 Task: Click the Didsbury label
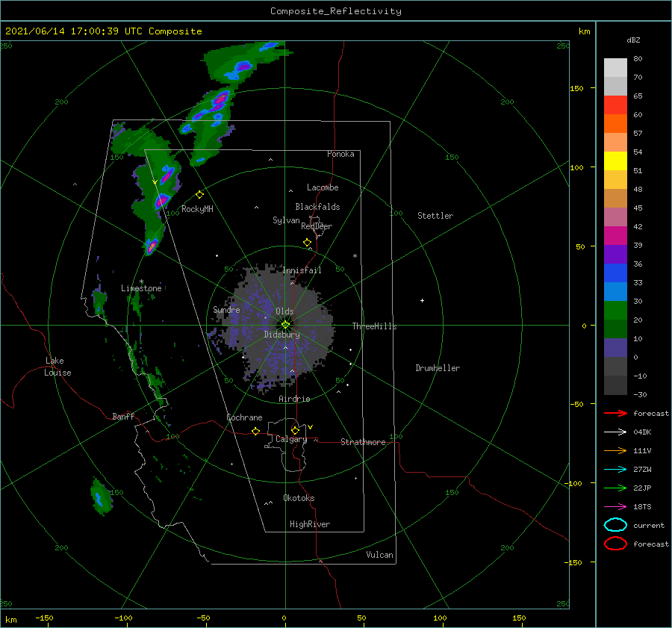(x=282, y=335)
